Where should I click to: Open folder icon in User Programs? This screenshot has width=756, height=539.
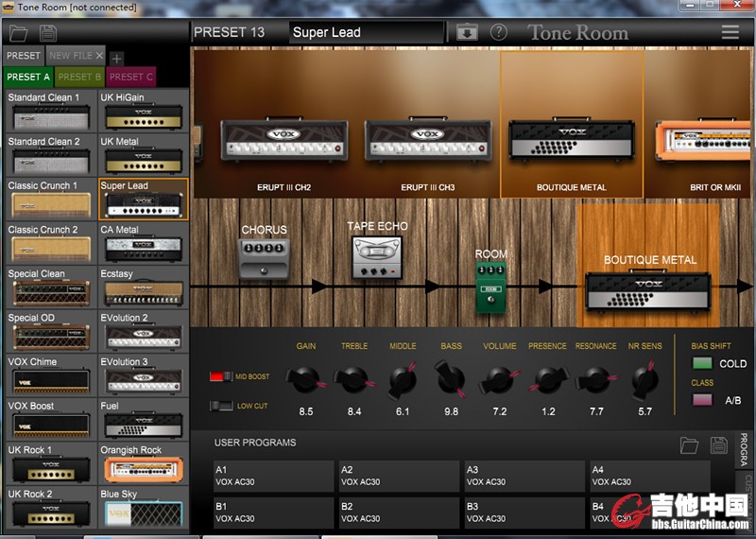click(x=689, y=443)
